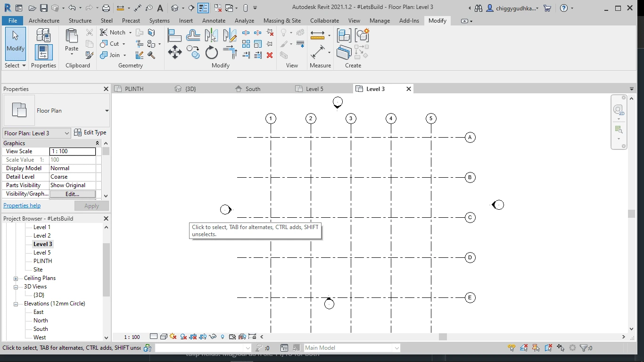The image size is (644, 362).
Task: Collapse the 3D Views tree node
Action: pyautogui.click(x=16, y=287)
